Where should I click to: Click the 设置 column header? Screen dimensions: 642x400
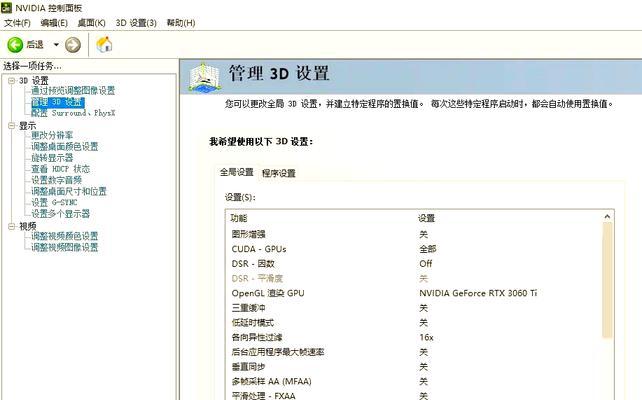[x=426, y=218]
